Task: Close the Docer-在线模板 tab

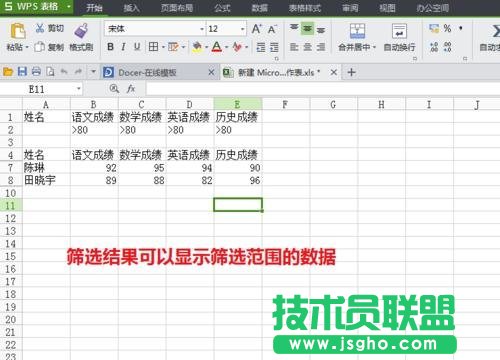Action: (211, 72)
